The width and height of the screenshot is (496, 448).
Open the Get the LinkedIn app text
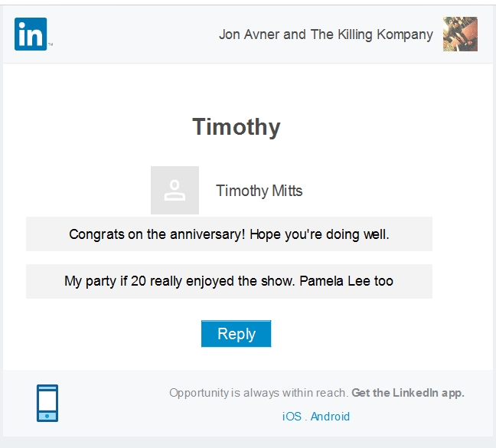(x=408, y=393)
